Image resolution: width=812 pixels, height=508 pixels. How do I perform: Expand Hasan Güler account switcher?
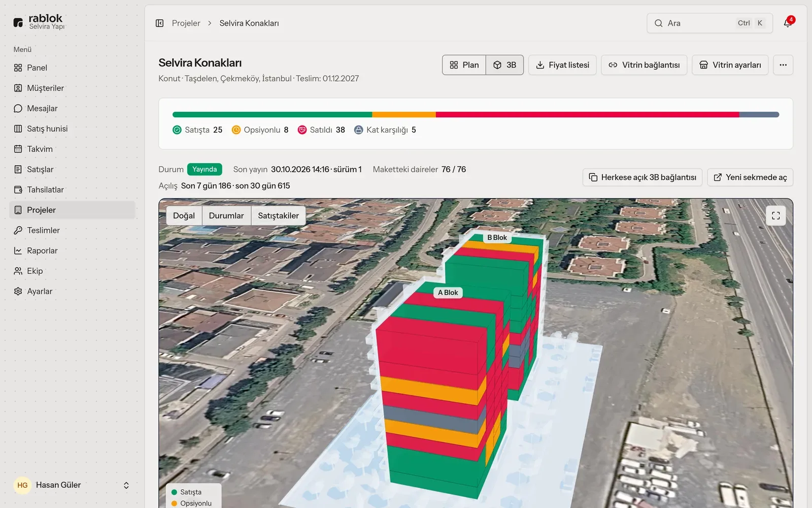pyautogui.click(x=72, y=485)
